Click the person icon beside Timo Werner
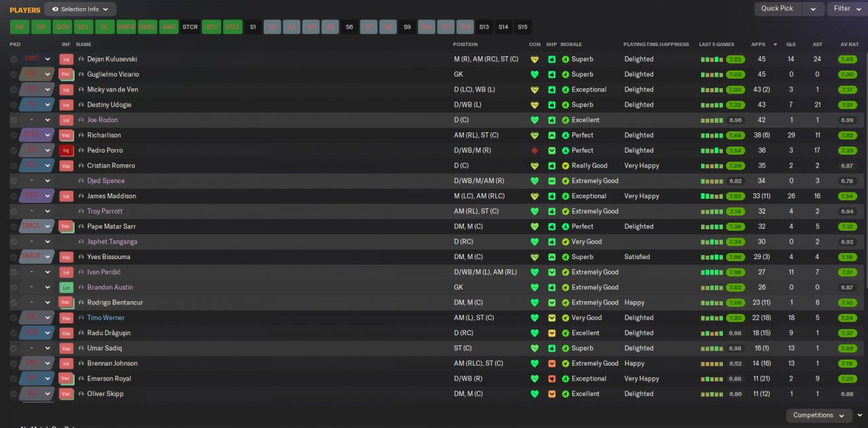 point(81,318)
